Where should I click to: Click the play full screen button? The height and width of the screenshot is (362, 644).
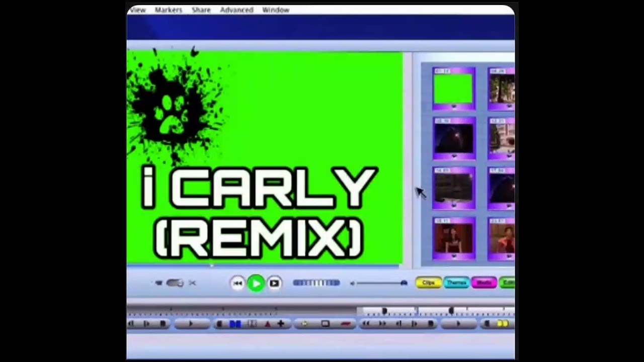point(274,284)
